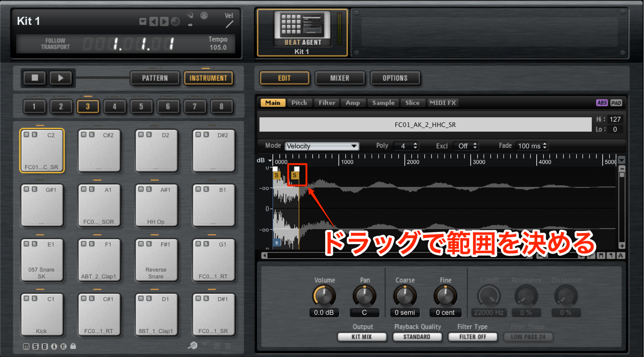
Task: Solo the 057 Snare SK E1 pad
Action: pyautogui.click(x=34, y=244)
